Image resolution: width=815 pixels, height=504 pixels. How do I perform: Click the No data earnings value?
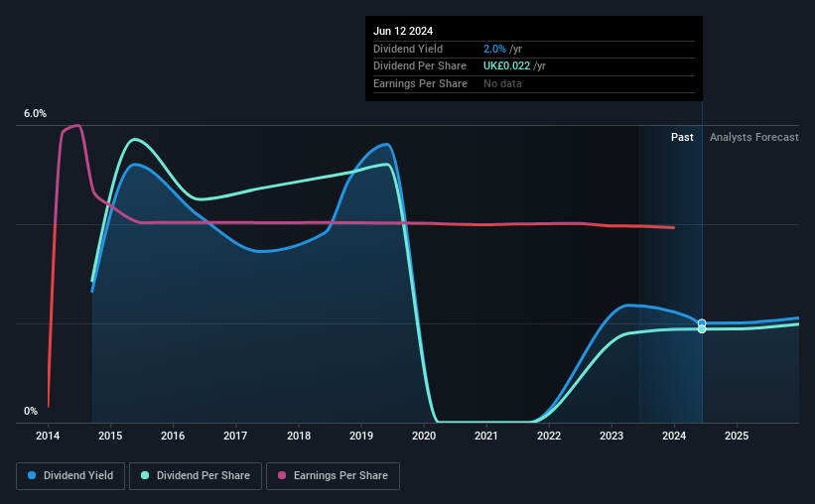(502, 83)
